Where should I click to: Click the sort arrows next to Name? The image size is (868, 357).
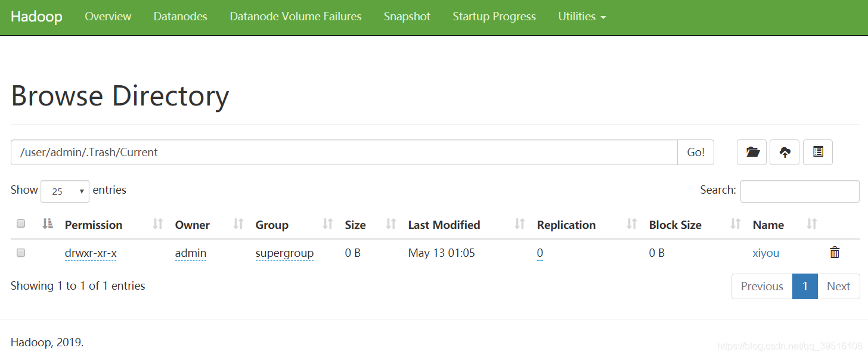tap(811, 224)
